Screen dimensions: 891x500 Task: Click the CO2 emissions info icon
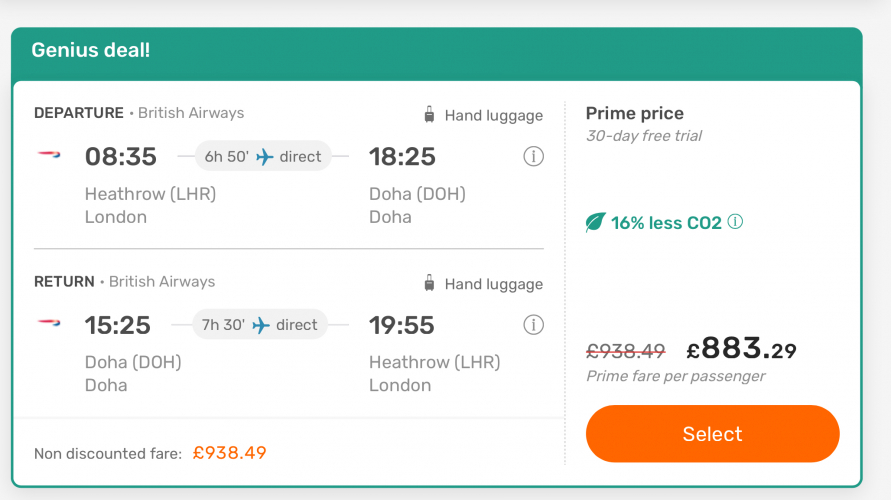[736, 222]
